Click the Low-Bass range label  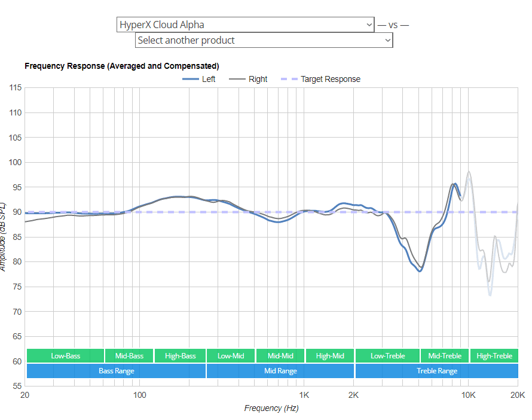point(66,356)
